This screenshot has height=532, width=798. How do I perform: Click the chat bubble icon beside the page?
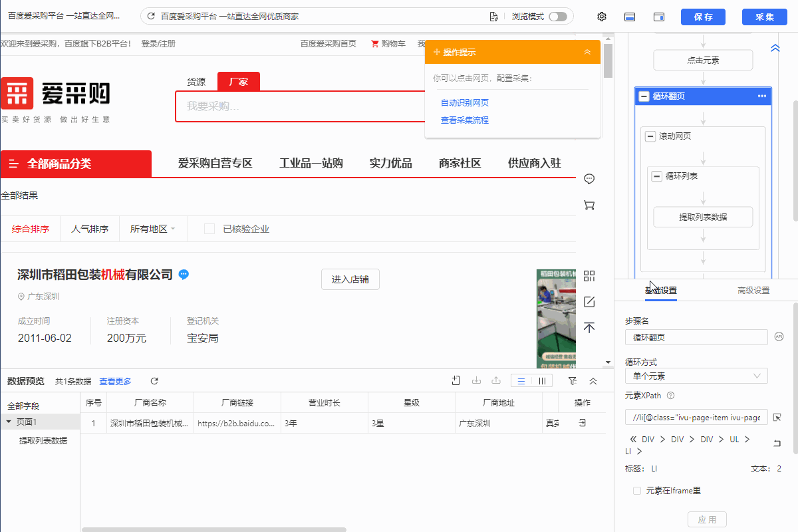click(589, 179)
